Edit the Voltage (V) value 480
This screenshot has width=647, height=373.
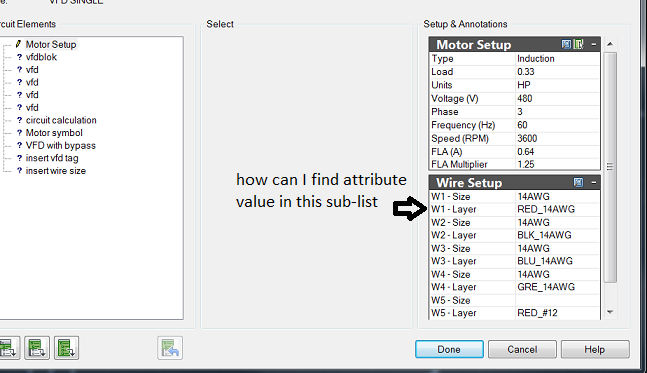pos(557,99)
